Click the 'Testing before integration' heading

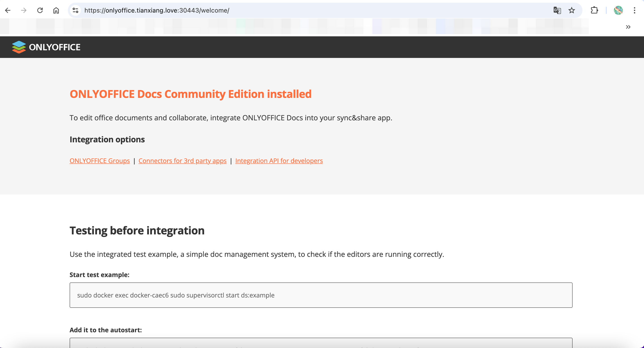pos(137,230)
